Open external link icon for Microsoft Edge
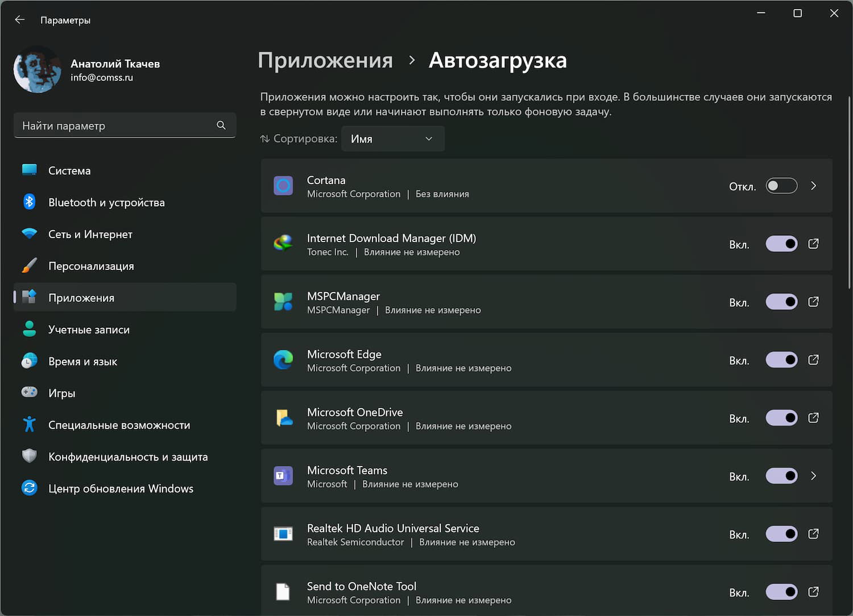Viewport: 853px width, 616px height. pos(813,360)
